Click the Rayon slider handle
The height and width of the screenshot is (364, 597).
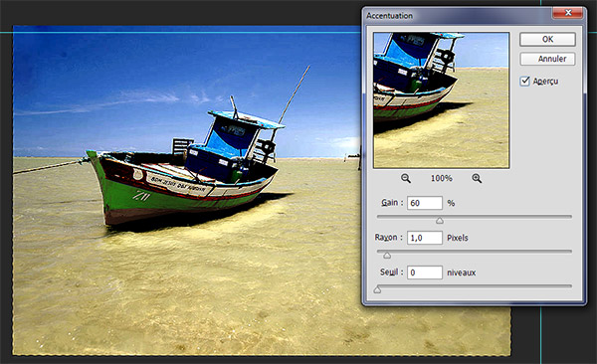click(x=387, y=256)
